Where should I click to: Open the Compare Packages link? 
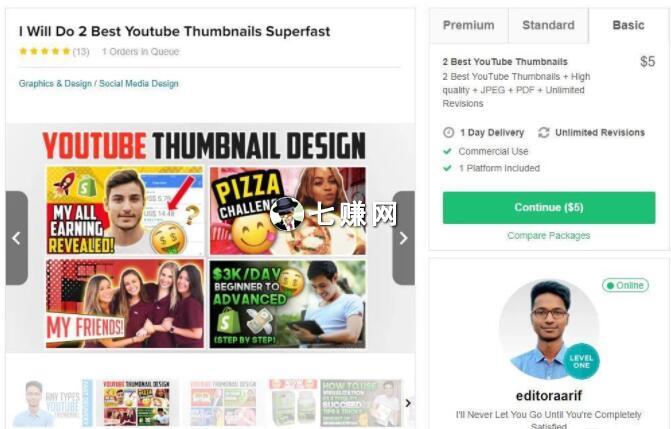(549, 235)
